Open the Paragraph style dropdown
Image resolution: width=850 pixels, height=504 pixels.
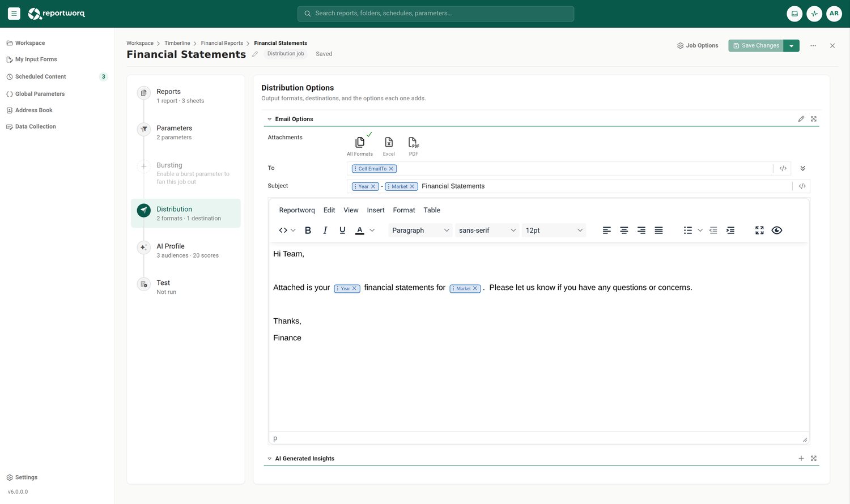pyautogui.click(x=420, y=230)
